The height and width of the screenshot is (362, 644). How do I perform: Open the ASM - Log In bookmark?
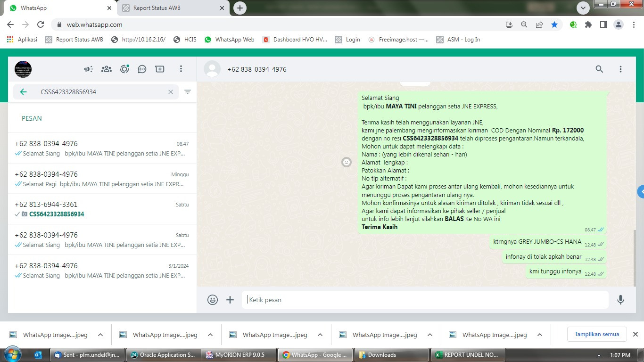pyautogui.click(x=458, y=40)
